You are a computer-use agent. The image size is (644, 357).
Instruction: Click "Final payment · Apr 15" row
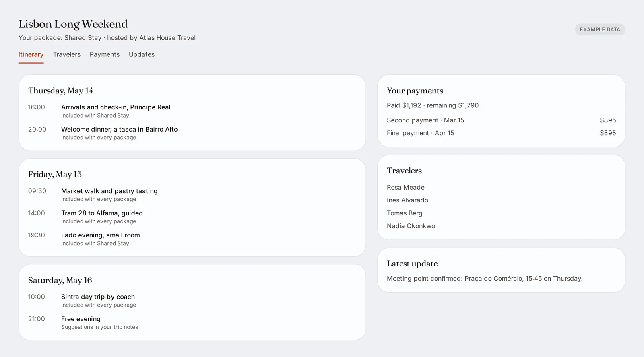[501, 133]
